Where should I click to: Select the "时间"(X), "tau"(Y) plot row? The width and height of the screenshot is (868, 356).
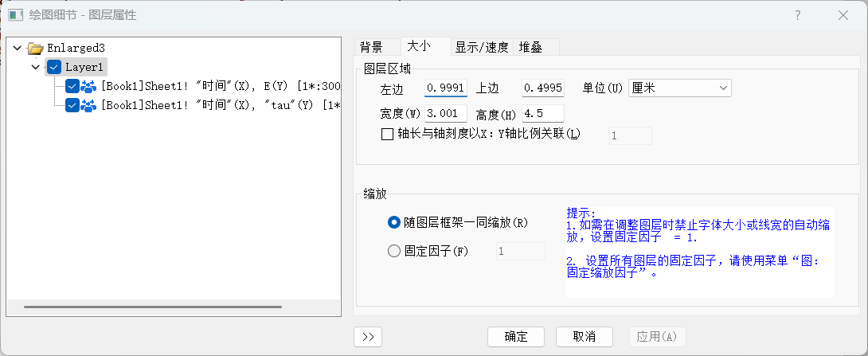[221, 105]
